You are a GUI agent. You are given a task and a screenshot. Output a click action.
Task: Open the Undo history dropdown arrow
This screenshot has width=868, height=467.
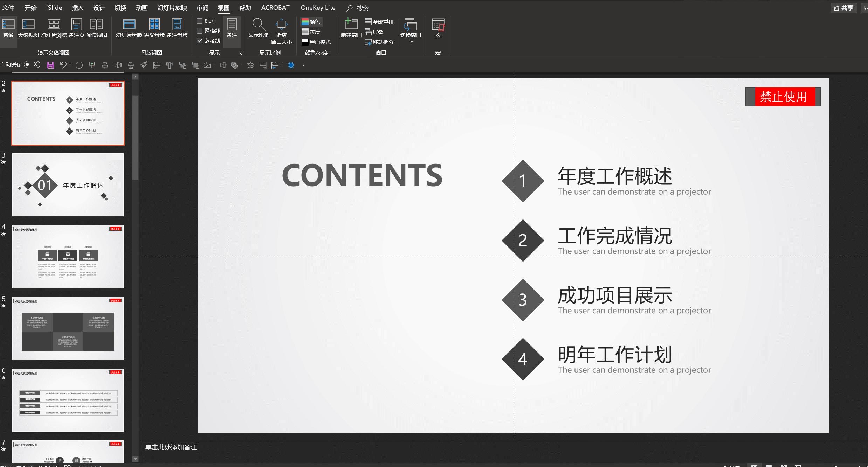70,64
